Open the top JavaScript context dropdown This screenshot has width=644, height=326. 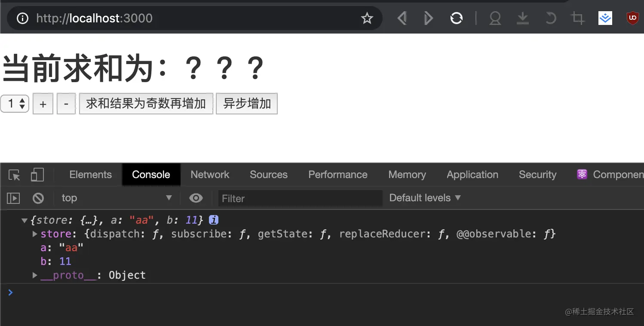(116, 198)
